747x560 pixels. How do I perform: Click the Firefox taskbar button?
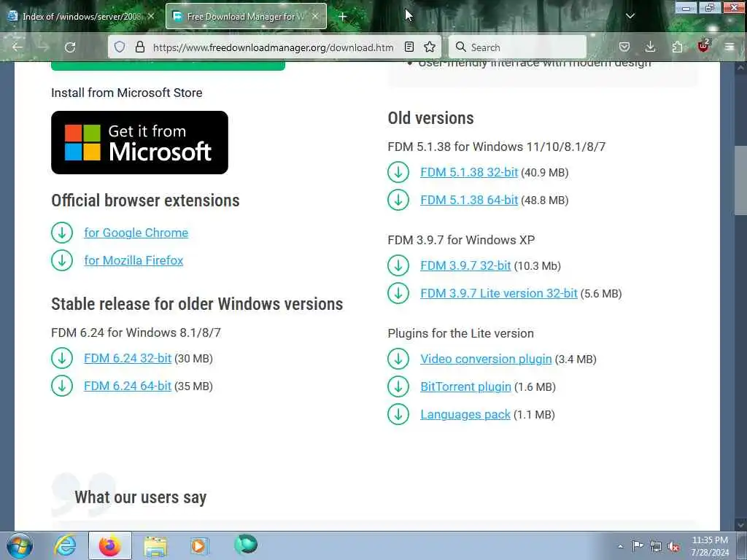click(x=109, y=545)
